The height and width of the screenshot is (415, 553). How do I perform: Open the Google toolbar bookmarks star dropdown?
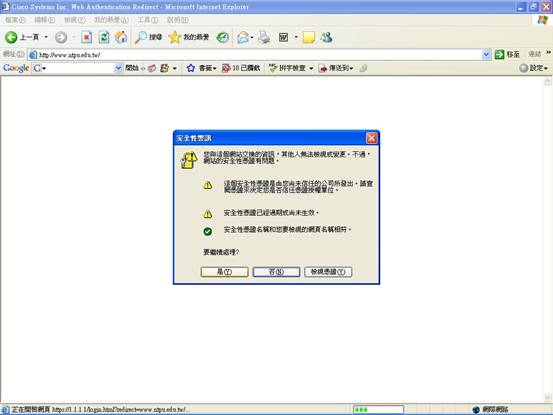pos(201,68)
